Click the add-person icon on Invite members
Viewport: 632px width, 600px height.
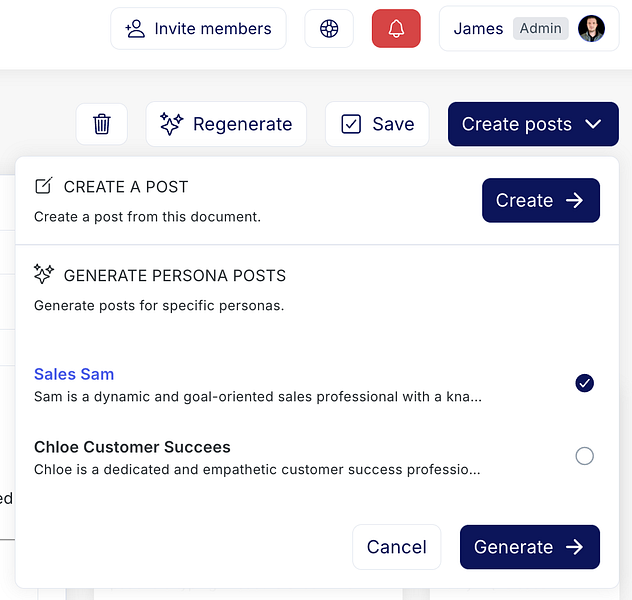(x=135, y=29)
